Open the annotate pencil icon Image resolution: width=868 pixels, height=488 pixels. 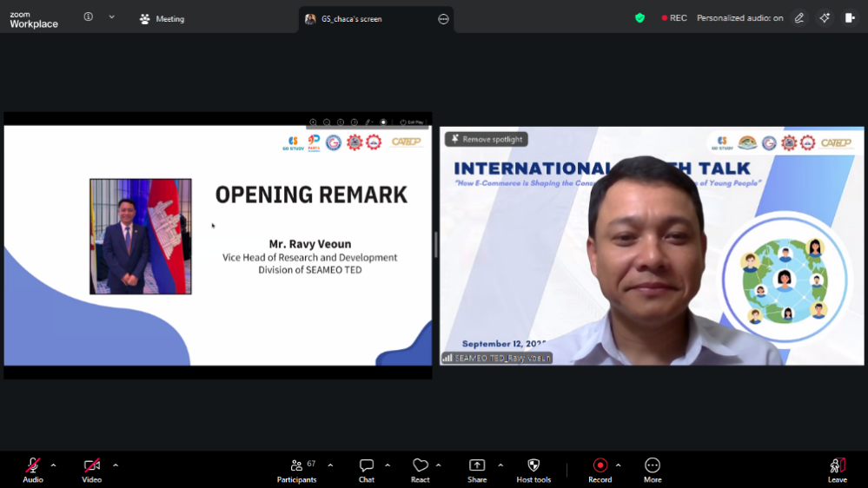point(799,18)
